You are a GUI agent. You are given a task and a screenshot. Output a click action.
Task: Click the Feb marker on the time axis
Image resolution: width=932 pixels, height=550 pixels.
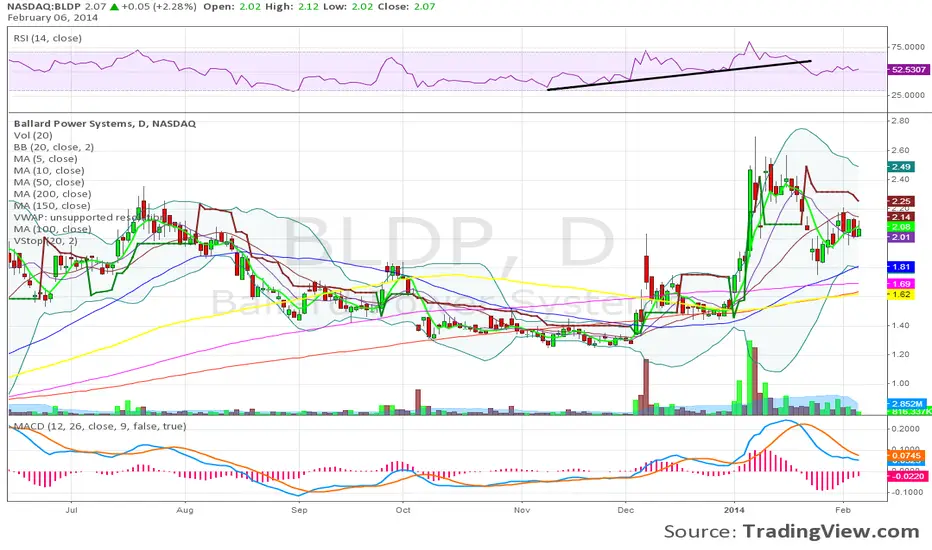click(x=843, y=510)
